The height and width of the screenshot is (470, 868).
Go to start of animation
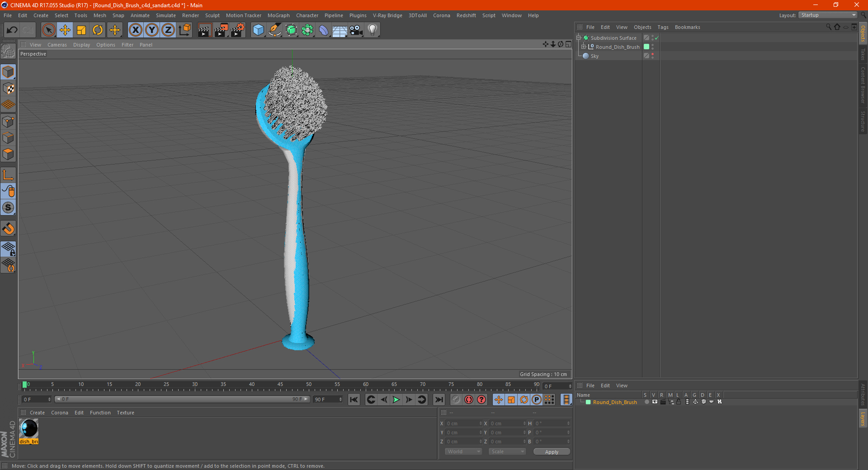tap(354, 399)
